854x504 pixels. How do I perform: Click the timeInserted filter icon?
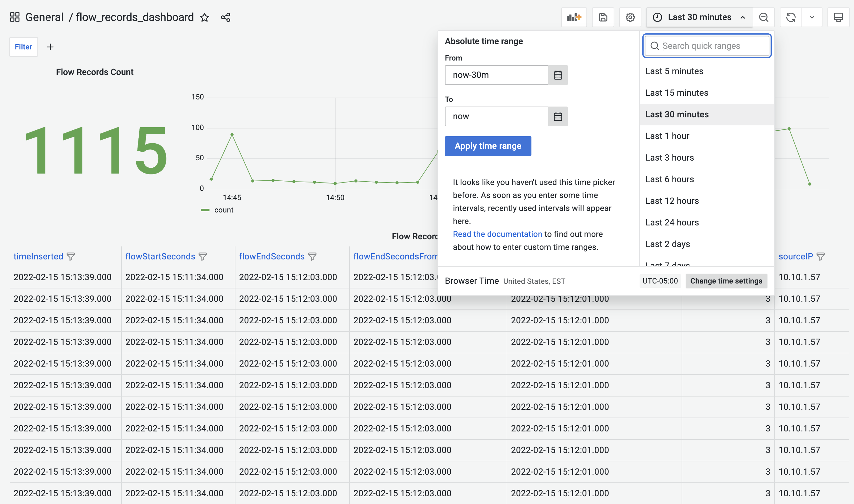click(x=71, y=257)
